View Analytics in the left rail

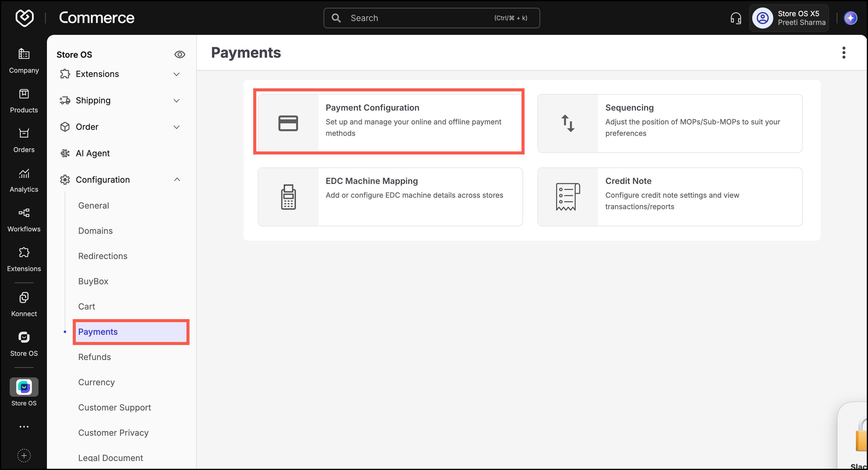coord(24,180)
